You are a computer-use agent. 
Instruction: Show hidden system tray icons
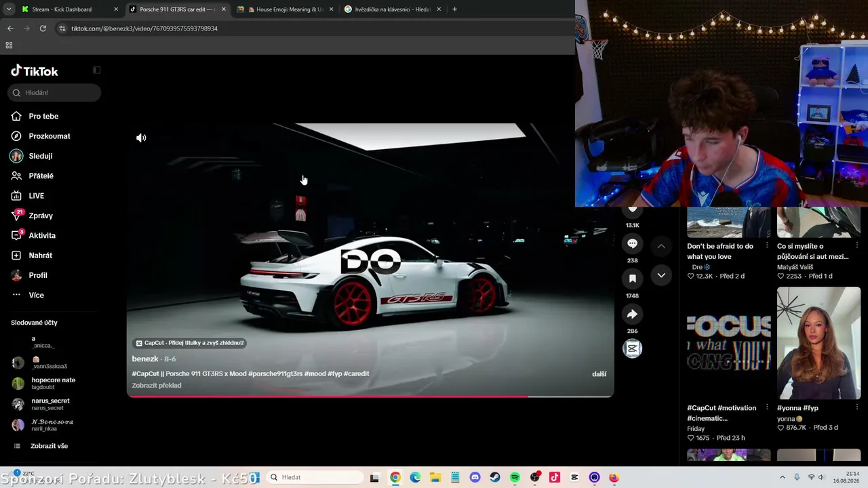[x=782, y=478]
